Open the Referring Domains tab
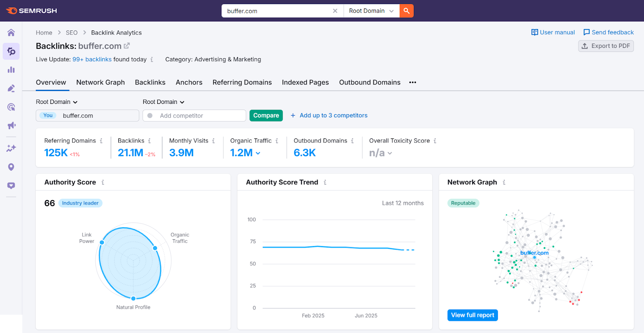644x333 pixels. 242,82
